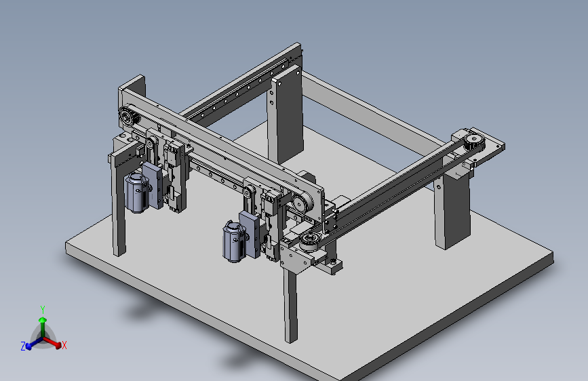Click the blue Z axis of orientation triad
Image resolution: width=588 pixels, height=381 pixels.
click(x=34, y=344)
